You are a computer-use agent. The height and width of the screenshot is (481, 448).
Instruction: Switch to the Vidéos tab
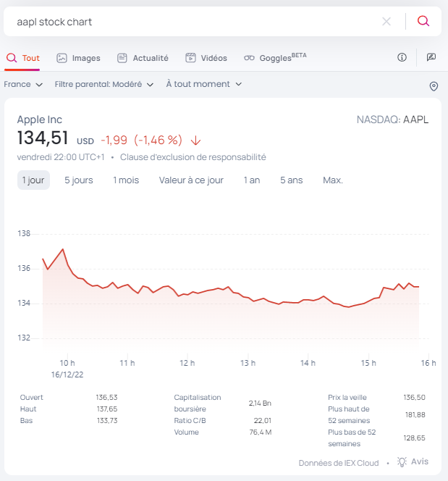pos(206,58)
